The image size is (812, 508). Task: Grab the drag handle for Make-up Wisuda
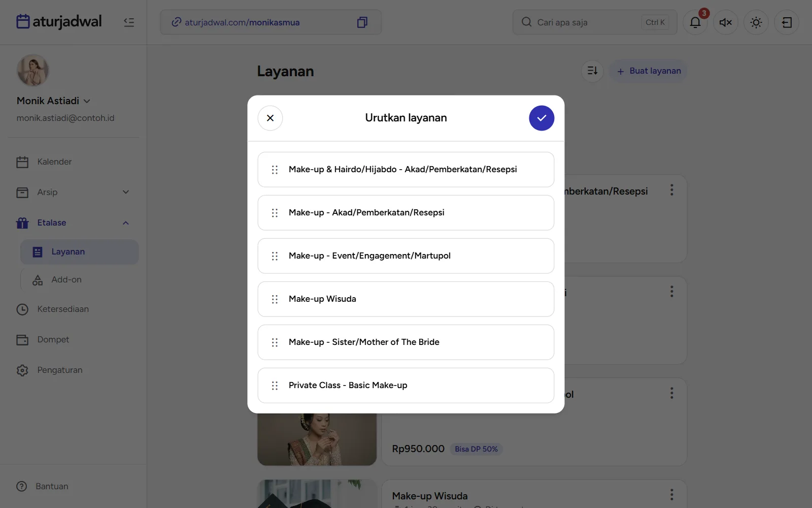click(275, 299)
